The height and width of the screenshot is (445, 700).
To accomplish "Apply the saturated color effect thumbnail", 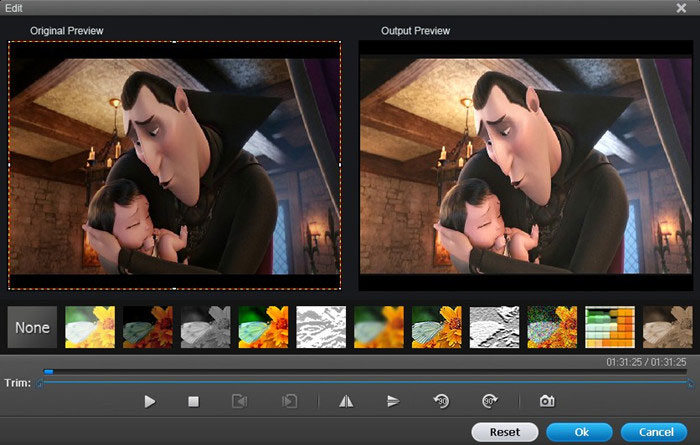I will click(x=263, y=327).
